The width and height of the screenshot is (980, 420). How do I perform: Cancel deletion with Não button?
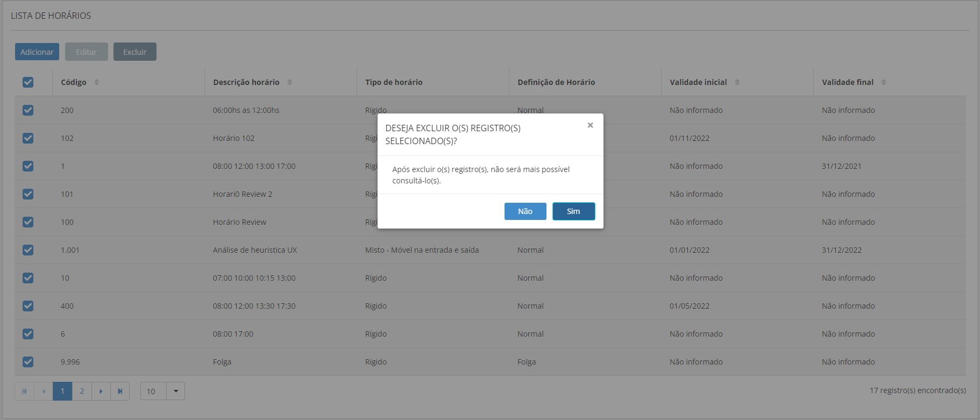coord(525,211)
